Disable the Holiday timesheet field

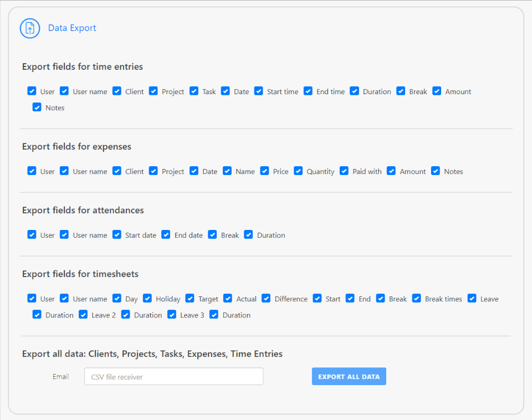pyautogui.click(x=147, y=298)
